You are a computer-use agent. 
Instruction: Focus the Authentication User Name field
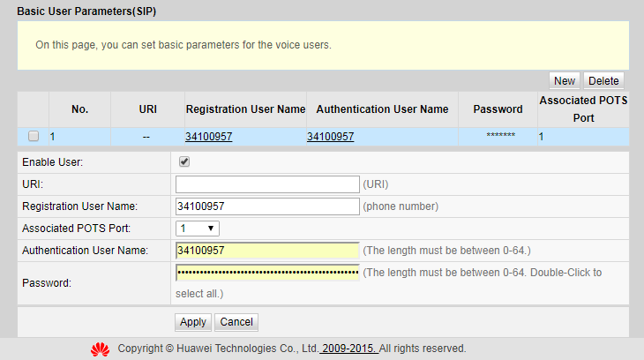(x=267, y=251)
